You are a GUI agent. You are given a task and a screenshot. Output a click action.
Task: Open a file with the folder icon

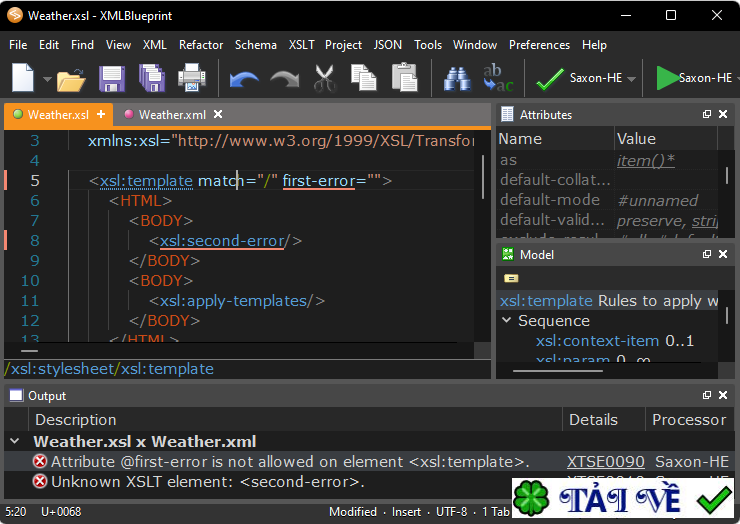tap(71, 78)
